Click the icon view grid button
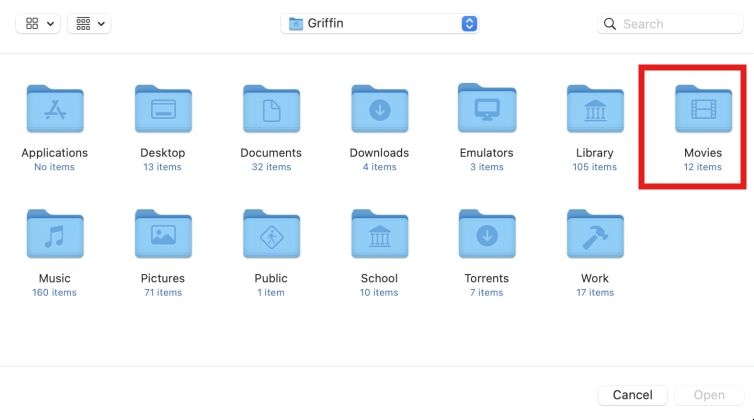754x420 pixels. point(32,23)
